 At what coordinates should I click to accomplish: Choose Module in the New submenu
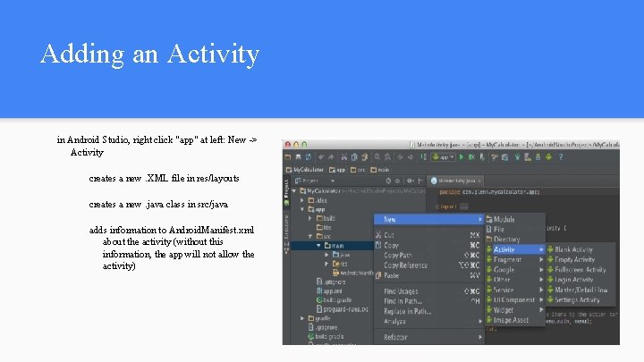[515, 220]
